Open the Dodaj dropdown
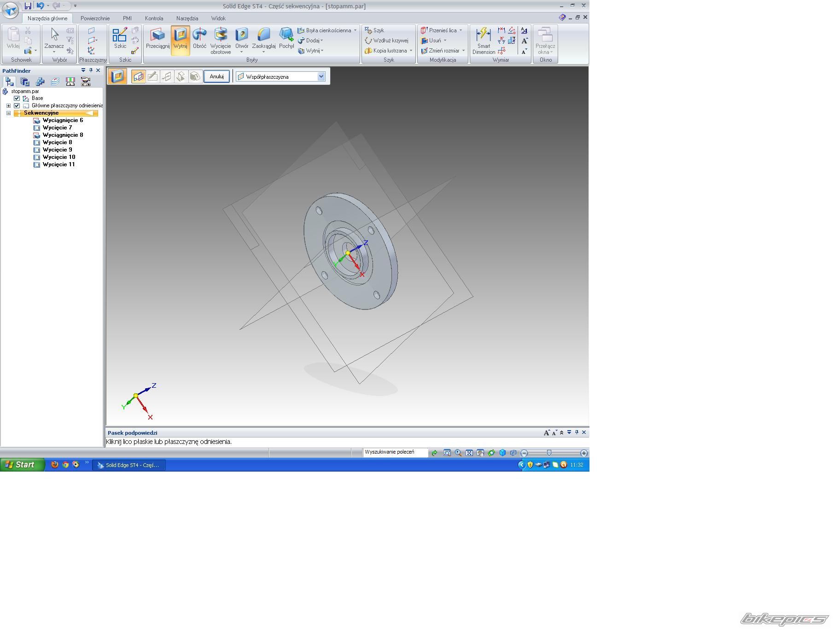The width and height of the screenshot is (840, 630). click(x=311, y=41)
